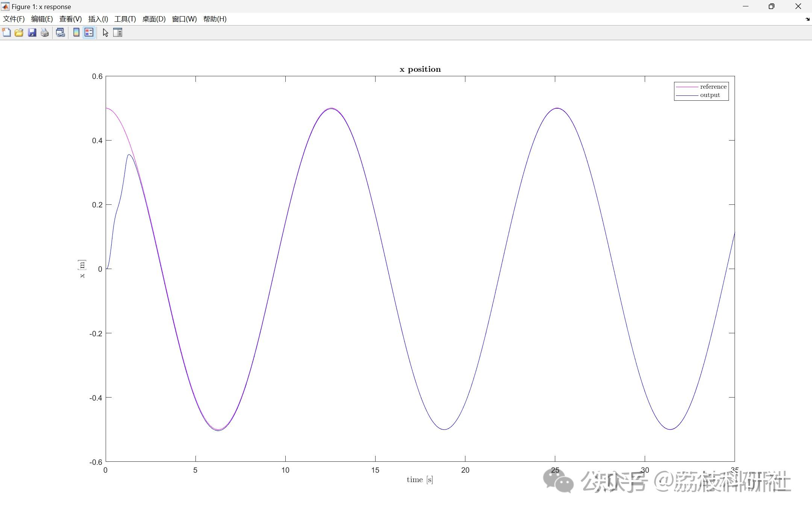Screen dimensions: 812x514
Task: Click the x-axis tick label 15
Action: pyautogui.click(x=375, y=470)
